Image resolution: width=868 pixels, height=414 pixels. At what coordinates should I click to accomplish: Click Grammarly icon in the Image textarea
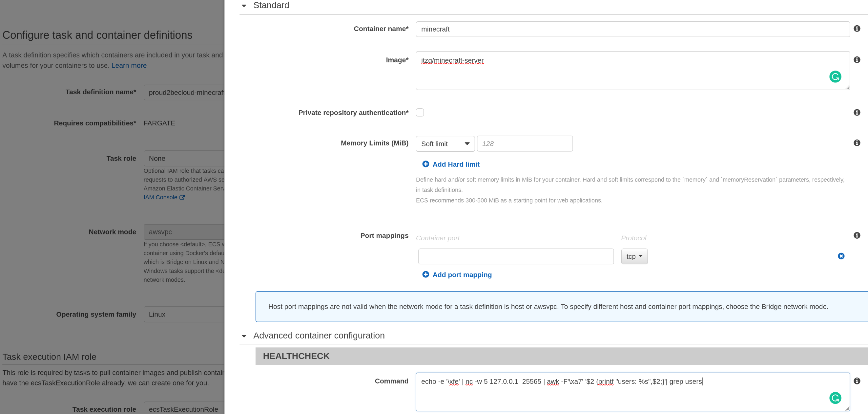[x=835, y=77]
